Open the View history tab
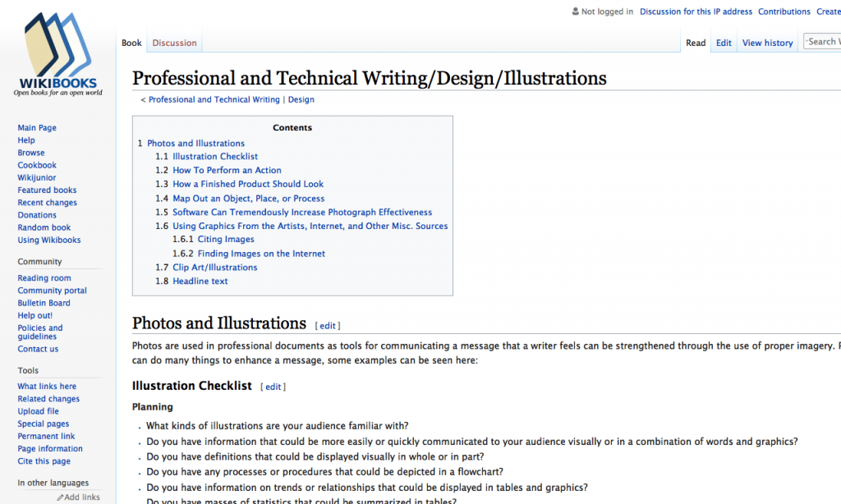841x504 pixels. tap(767, 42)
